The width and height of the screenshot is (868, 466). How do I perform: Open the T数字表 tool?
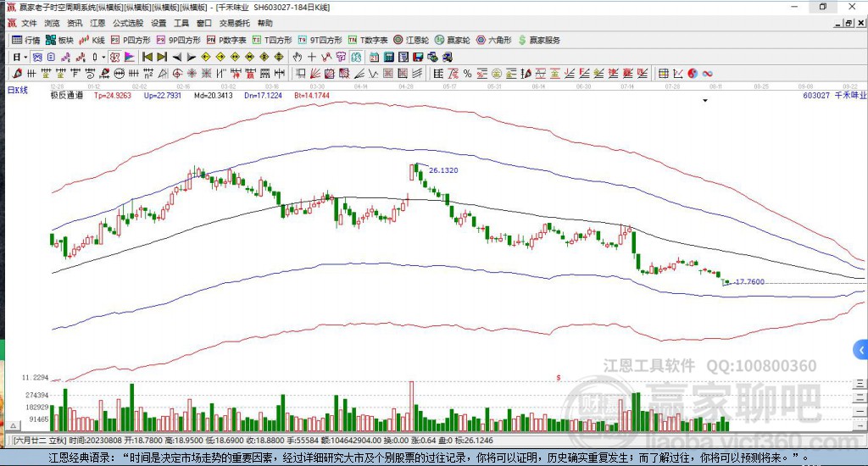[x=368, y=40]
